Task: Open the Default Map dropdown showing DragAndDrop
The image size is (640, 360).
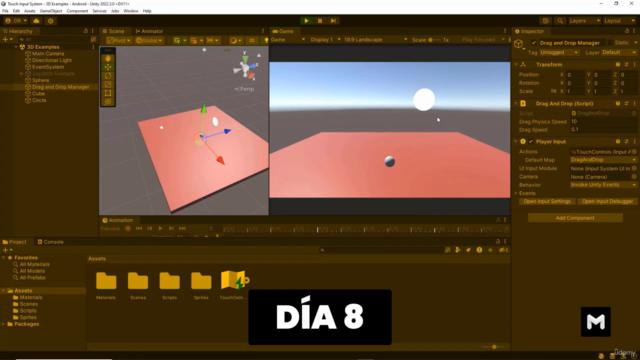Action: (603, 160)
